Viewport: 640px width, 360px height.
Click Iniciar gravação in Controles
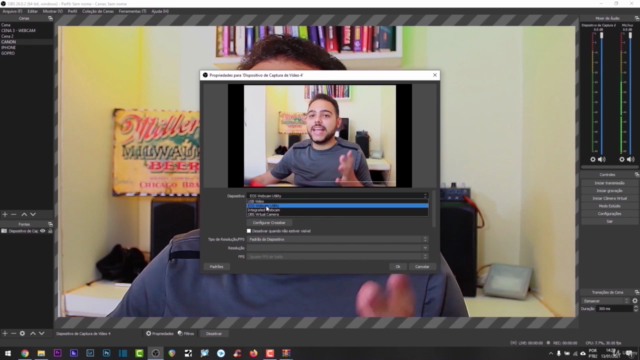609,191
